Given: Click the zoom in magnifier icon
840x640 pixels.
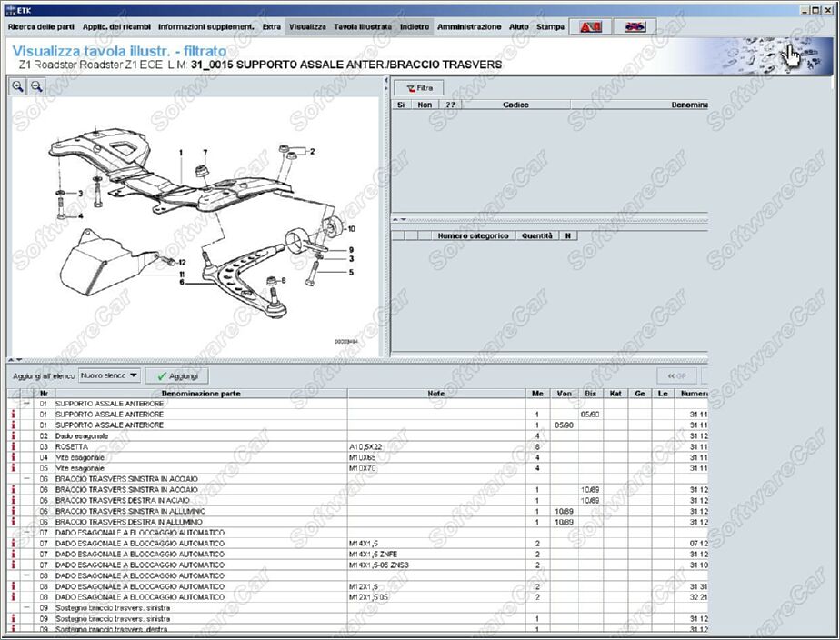Looking at the screenshot, I should point(18,86).
